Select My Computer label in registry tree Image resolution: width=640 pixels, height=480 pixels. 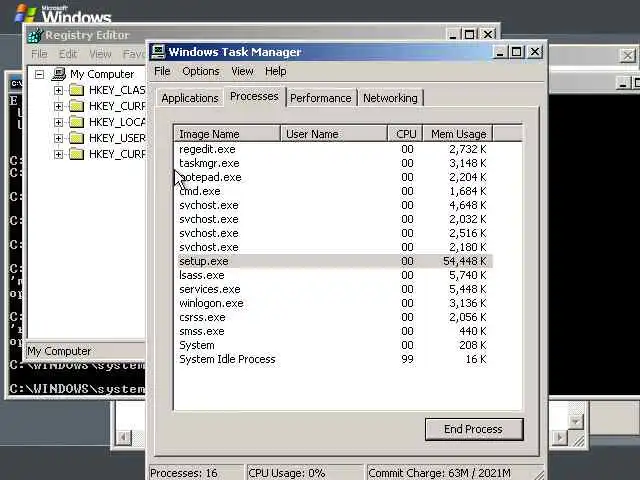(102, 74)
